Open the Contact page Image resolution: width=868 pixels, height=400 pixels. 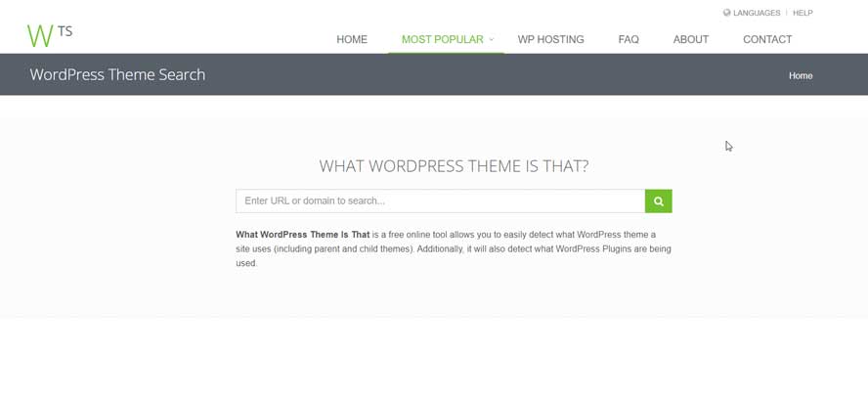coord(767,39)
